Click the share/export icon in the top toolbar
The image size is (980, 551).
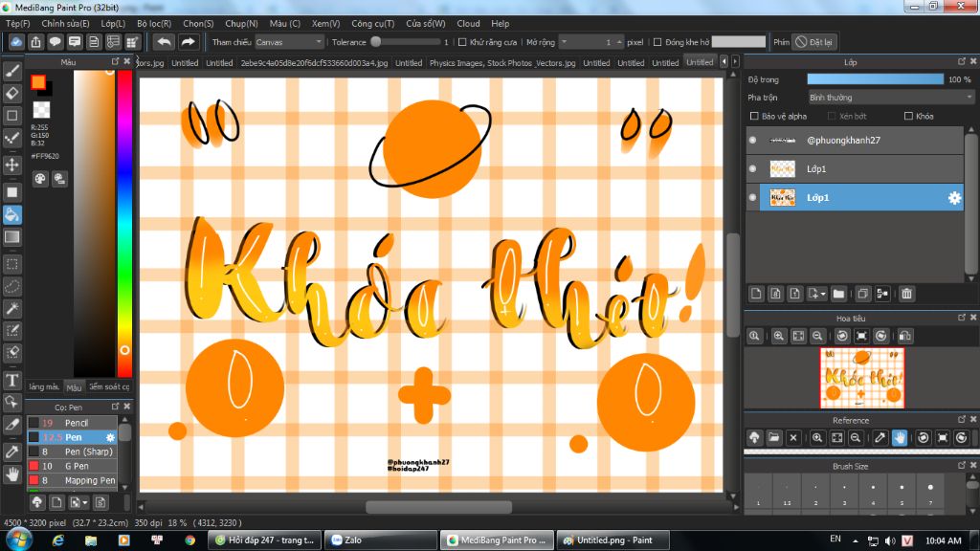pyautogui.click(x=35, y=42)
